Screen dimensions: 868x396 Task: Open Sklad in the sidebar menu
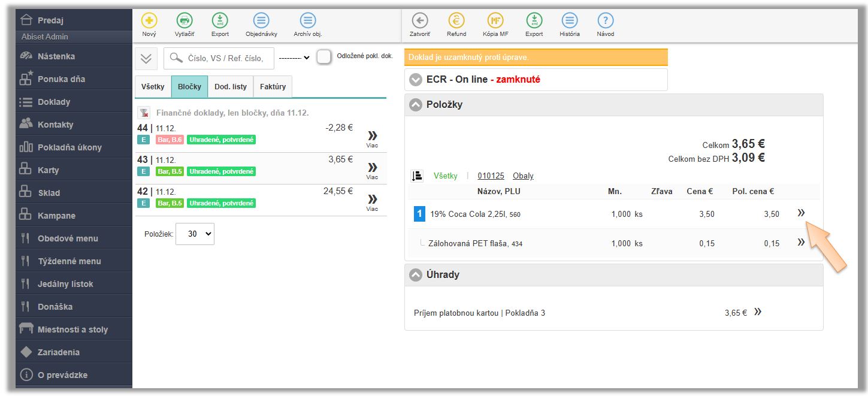point(49,193)
